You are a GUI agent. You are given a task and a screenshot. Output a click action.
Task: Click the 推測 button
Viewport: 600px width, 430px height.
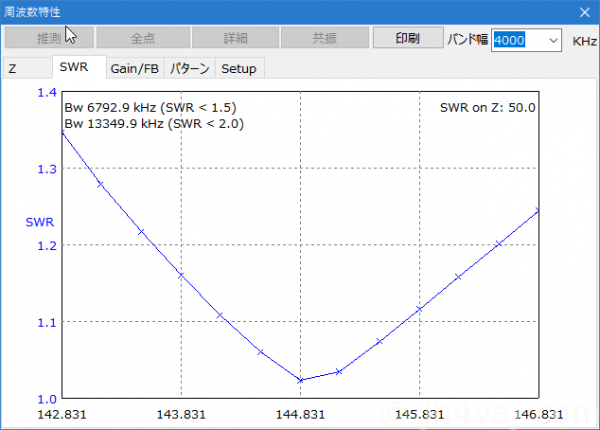pos(50,39)
